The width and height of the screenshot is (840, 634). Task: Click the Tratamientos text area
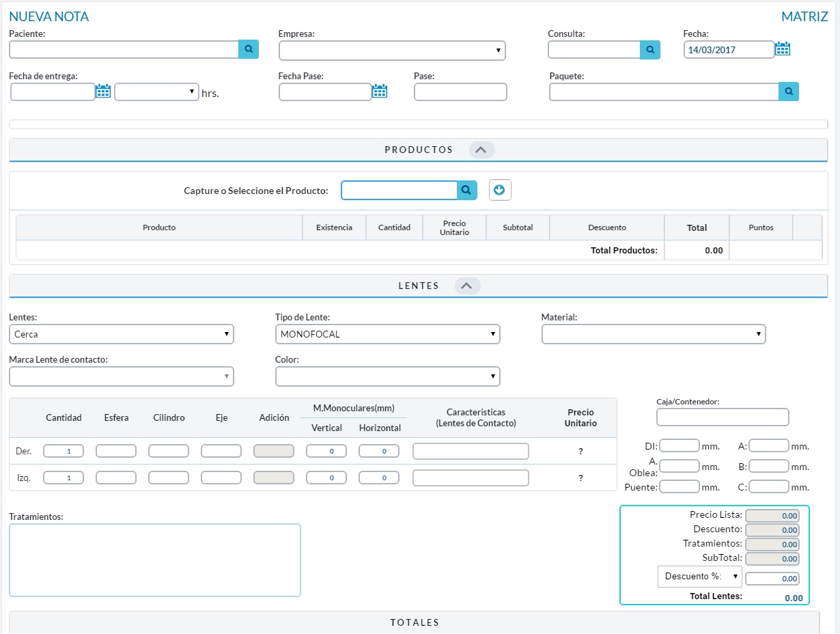tap(155, 560)
